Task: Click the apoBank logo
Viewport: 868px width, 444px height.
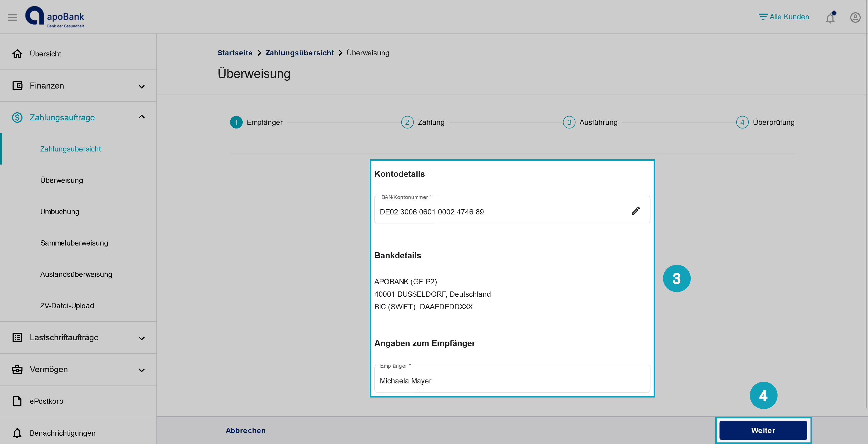Action: [55, 17]
